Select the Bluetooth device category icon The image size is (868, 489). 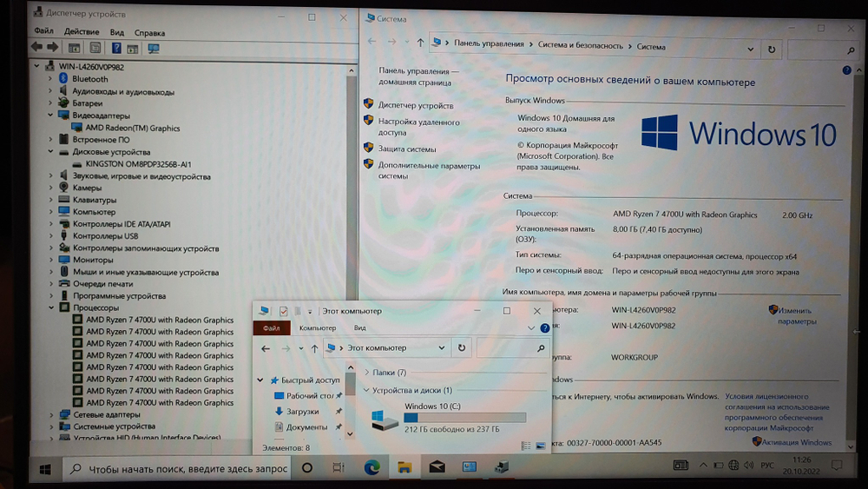coord(63,79)
